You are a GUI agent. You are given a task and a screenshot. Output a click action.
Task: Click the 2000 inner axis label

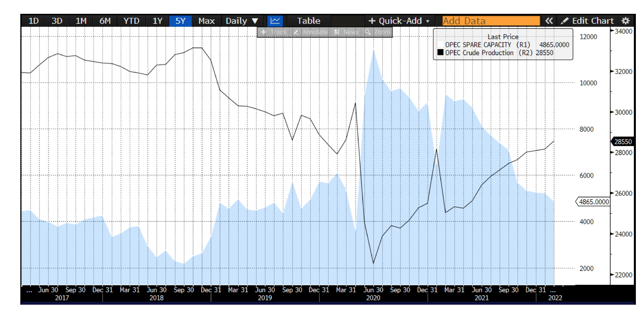click(586, 269)
